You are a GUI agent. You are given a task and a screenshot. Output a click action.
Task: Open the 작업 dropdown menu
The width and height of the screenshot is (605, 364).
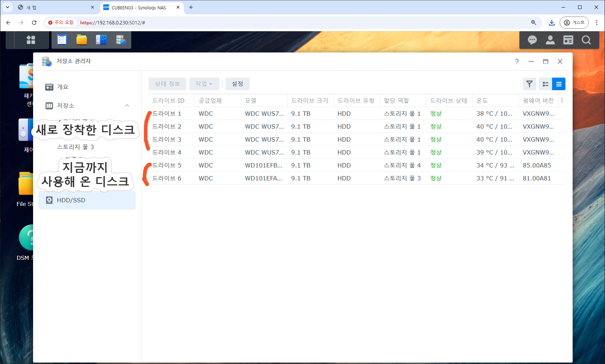(204, 84)
